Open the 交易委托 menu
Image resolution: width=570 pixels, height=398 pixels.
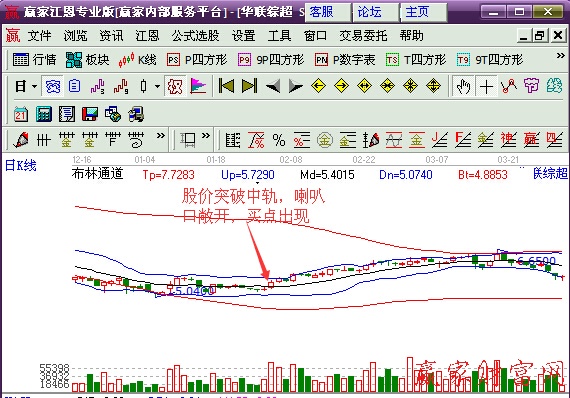363,36
